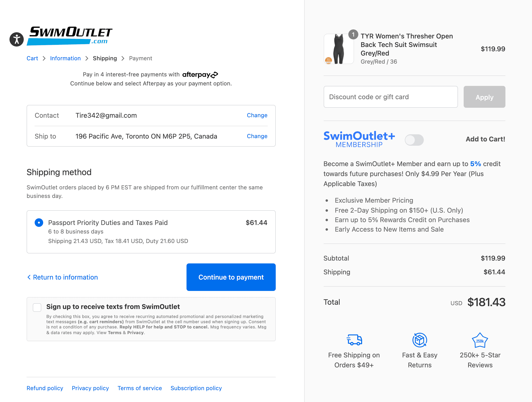Go to the Information breadcrumb
The image size is (532, 402).
click(x=65, y=58)
